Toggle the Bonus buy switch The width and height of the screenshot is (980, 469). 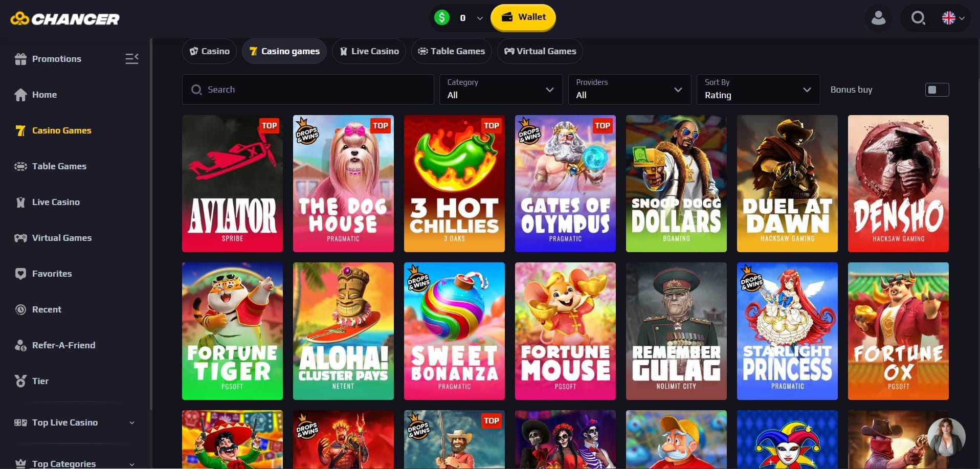coord(937,90)
